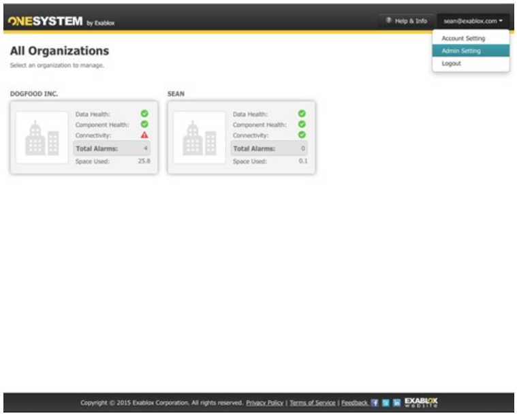Image resolution: width=517 pixels, height=420 pixels.
Task: Open the LinkedIn icon in footer
Action: 397,403
